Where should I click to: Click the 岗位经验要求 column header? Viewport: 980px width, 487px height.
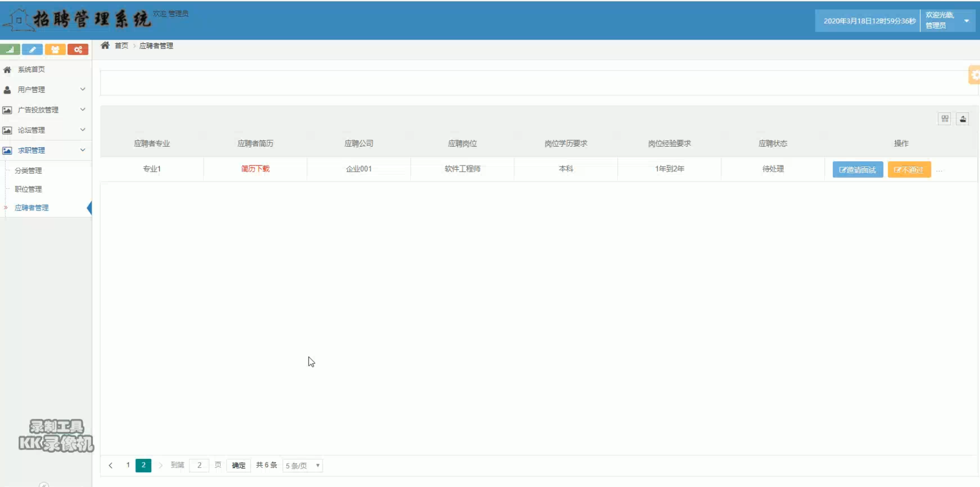[669, 143]
